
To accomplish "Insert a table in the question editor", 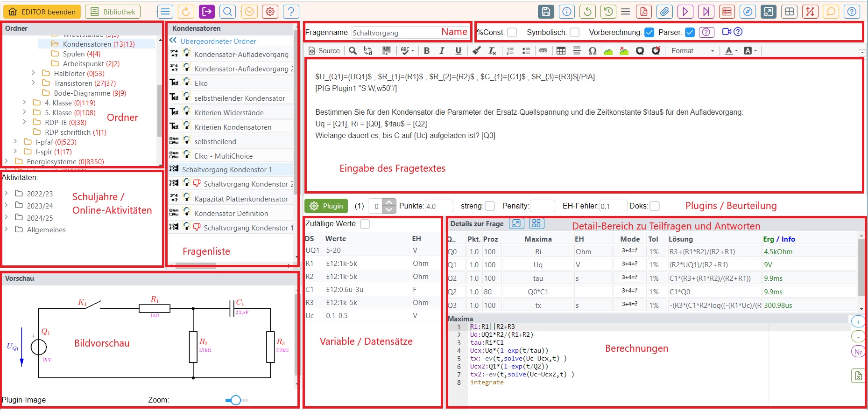I will click(561, 51).
